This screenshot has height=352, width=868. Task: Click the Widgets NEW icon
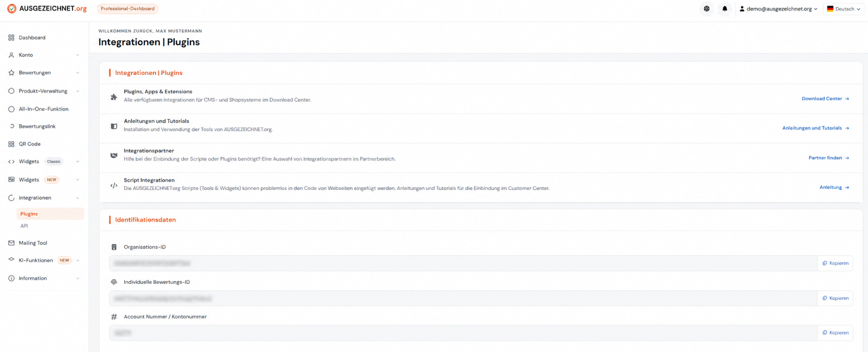[x=11, y=180]
